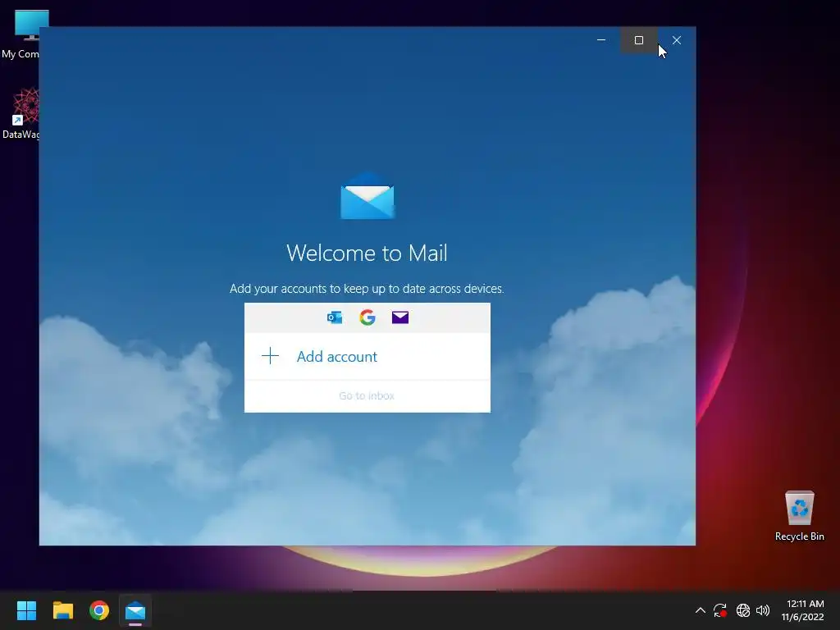
Task: Click the Add your accounts description text
Action: 367,289
